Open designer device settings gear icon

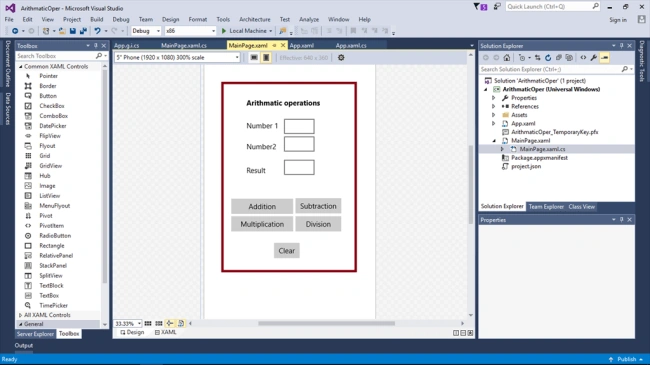point(341,58)
